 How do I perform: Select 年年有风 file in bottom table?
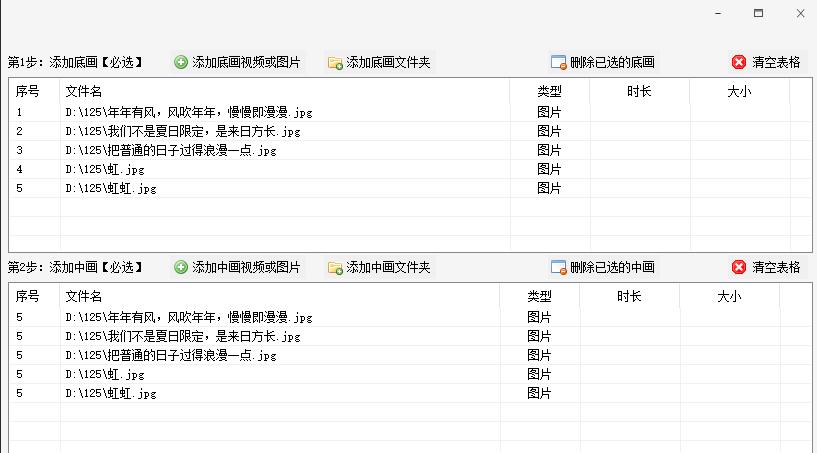point(189,317)
